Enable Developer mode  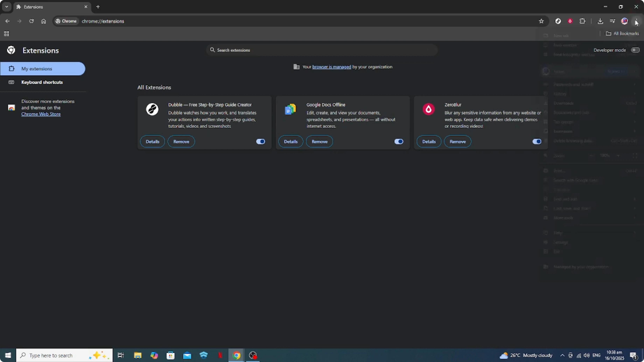coord(635,50)
